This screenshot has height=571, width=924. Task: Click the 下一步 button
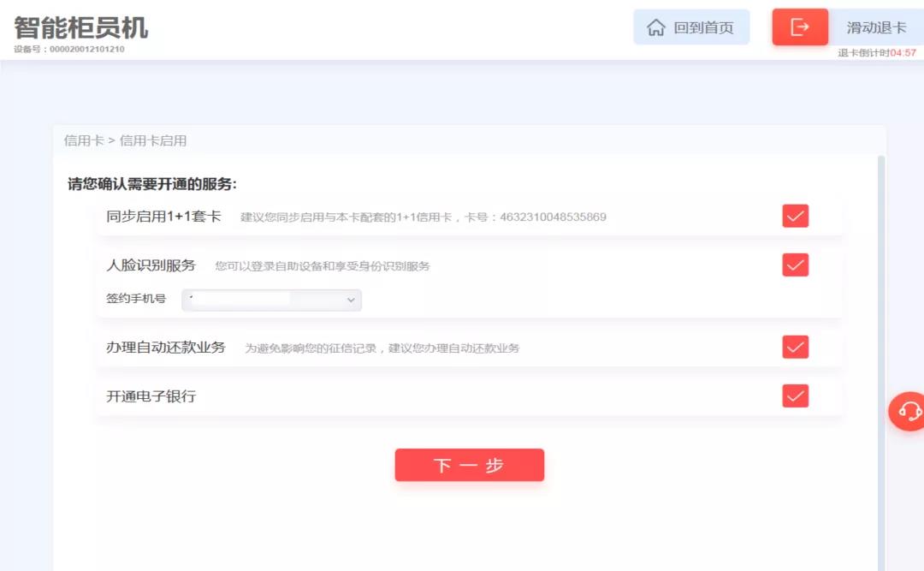tap(469, 466)
